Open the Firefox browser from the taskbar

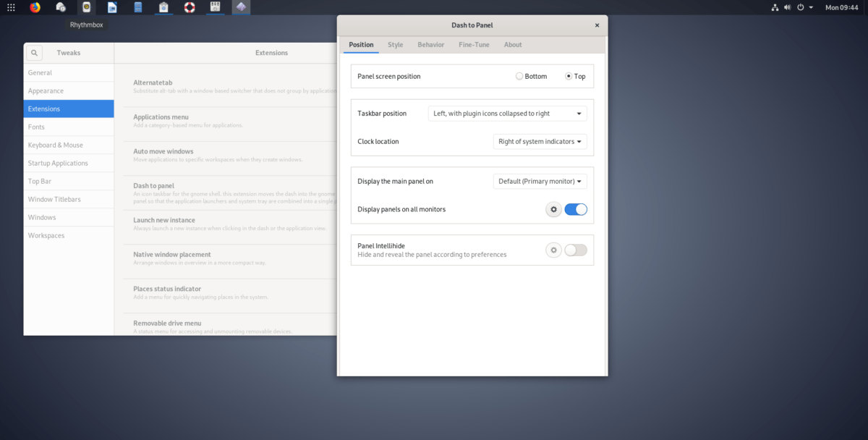(x=35, y=7)
